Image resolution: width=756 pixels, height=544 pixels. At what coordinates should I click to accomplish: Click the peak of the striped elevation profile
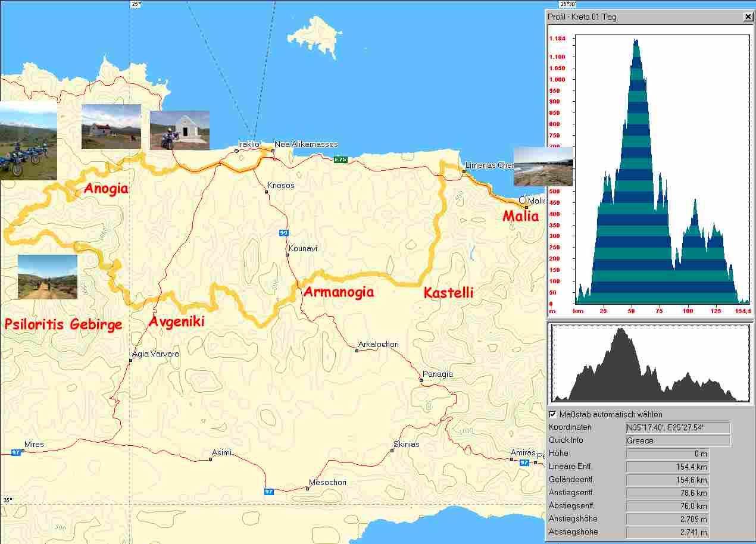pyautogui.click(x=636, y=41)
